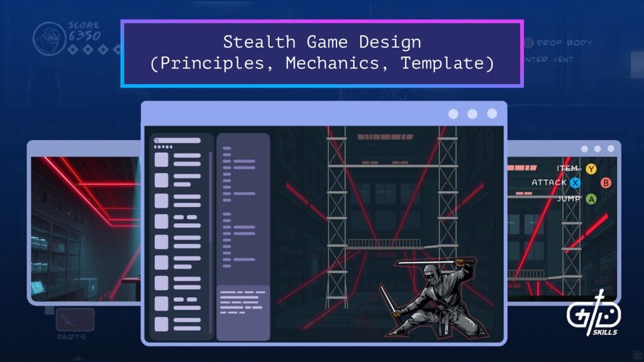
Task: Click the text block at bottom of middle panel
Action: point(243,302)
